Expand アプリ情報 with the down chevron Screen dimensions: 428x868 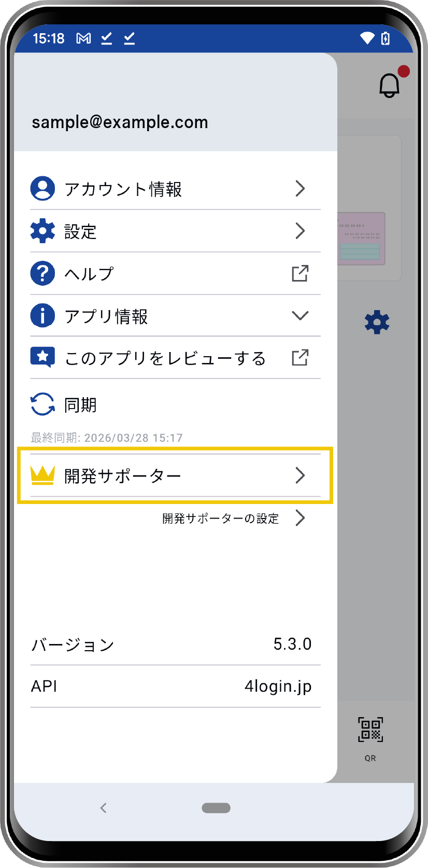(x=300, y=316)
